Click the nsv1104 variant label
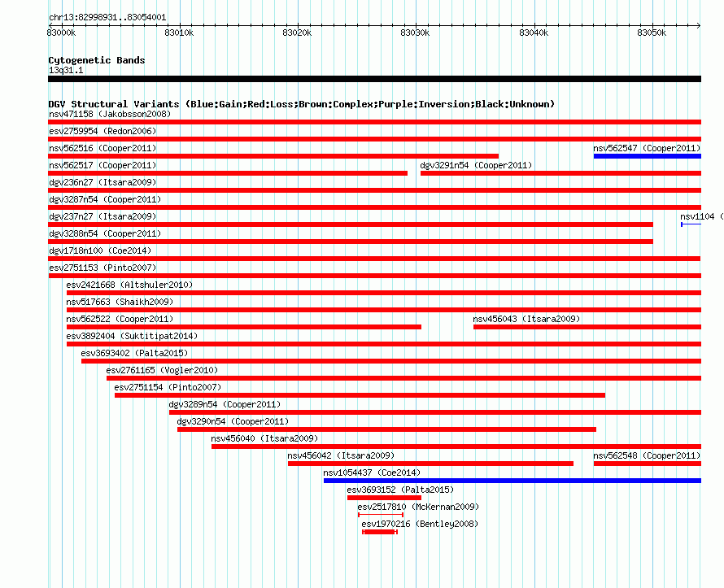Viewport: 724px width, 588px height. pos(701,216)
